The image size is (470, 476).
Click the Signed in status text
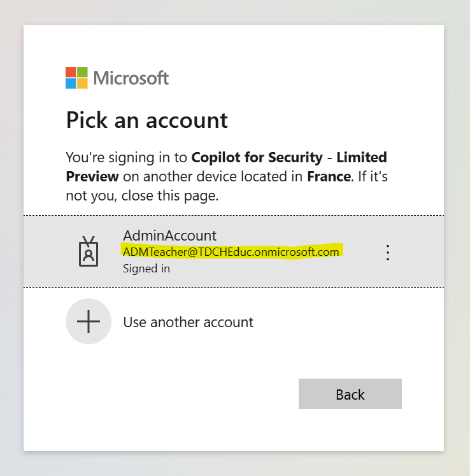[x=146, y=269]
